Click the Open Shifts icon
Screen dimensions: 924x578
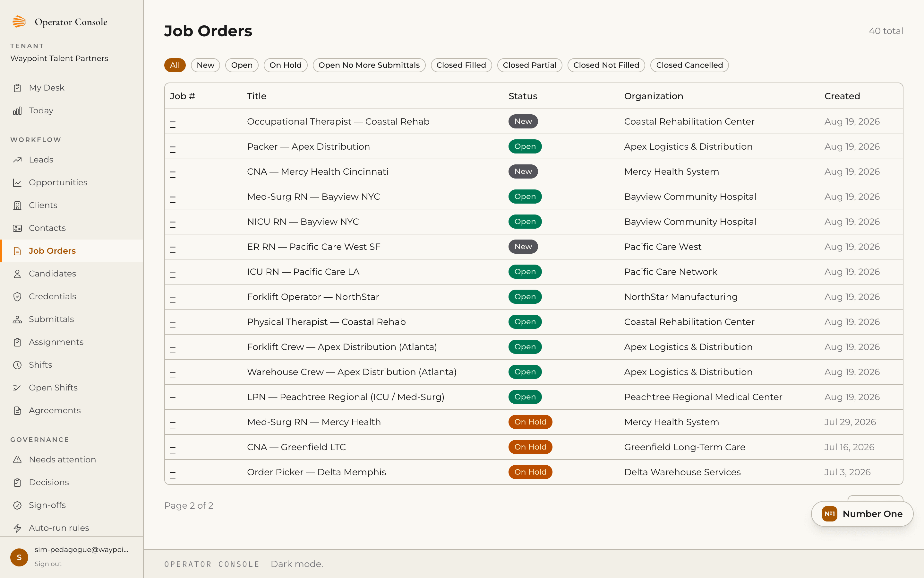click(x=17, y=388)
